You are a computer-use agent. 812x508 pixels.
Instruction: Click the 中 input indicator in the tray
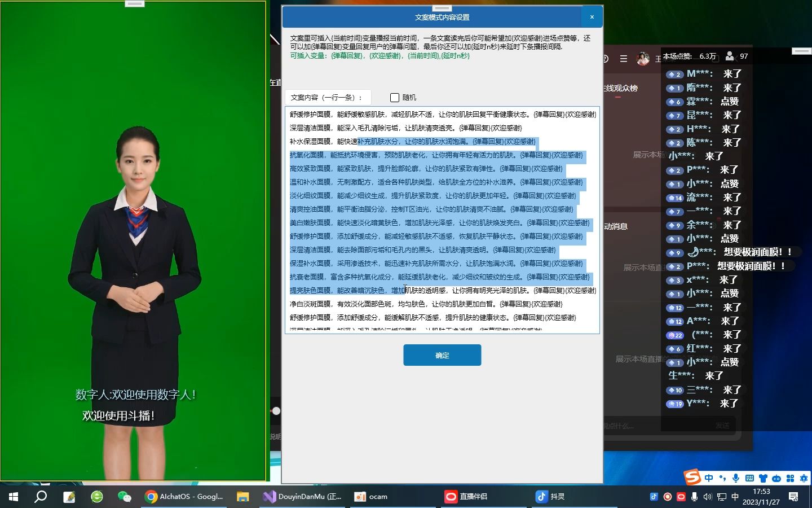point(735,497)
